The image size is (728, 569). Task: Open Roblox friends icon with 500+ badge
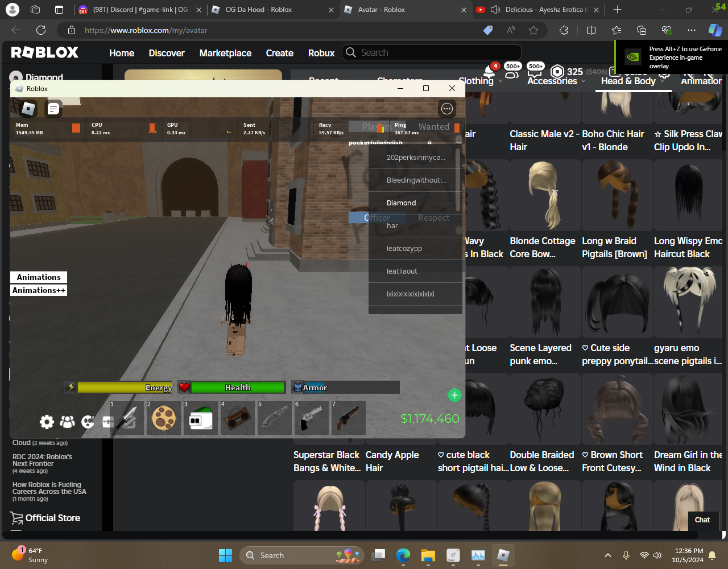(x=511, y=72)
